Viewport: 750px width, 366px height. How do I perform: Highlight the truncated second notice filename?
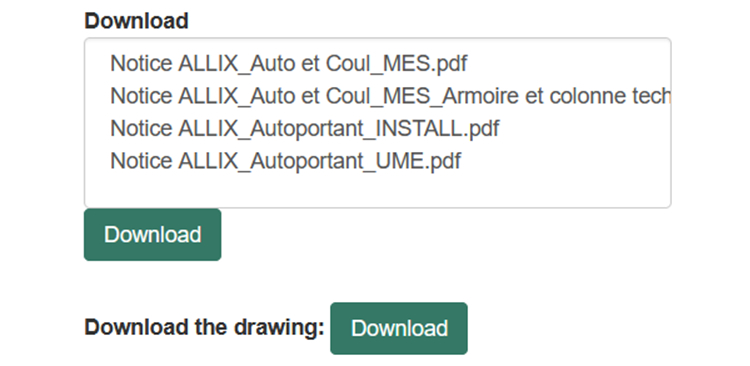click(x=378, y=96)
